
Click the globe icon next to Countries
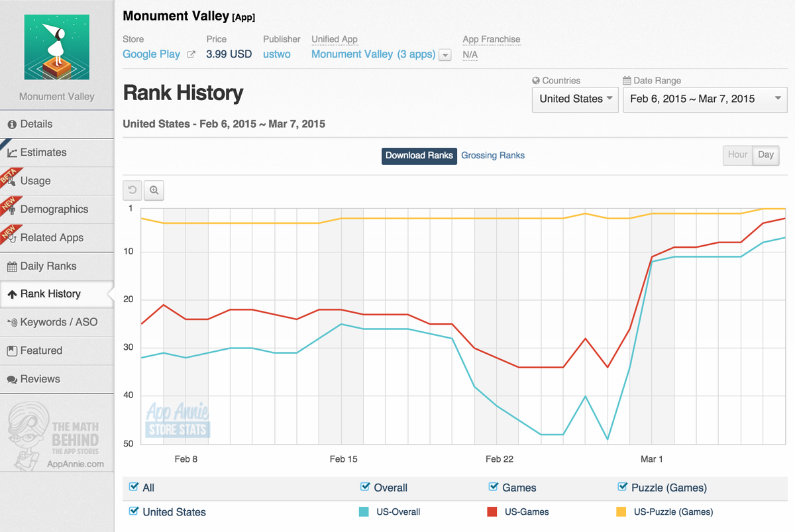(x=536, y=81)
